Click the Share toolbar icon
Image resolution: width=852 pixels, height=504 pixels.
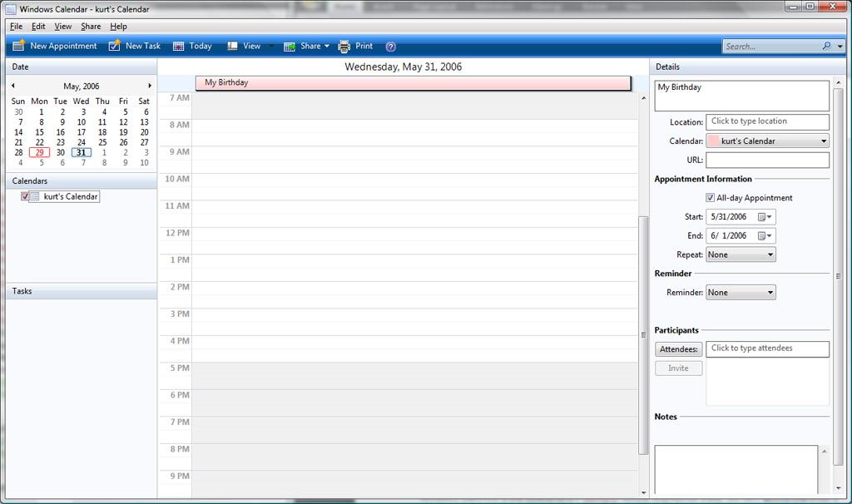point(289,47)
